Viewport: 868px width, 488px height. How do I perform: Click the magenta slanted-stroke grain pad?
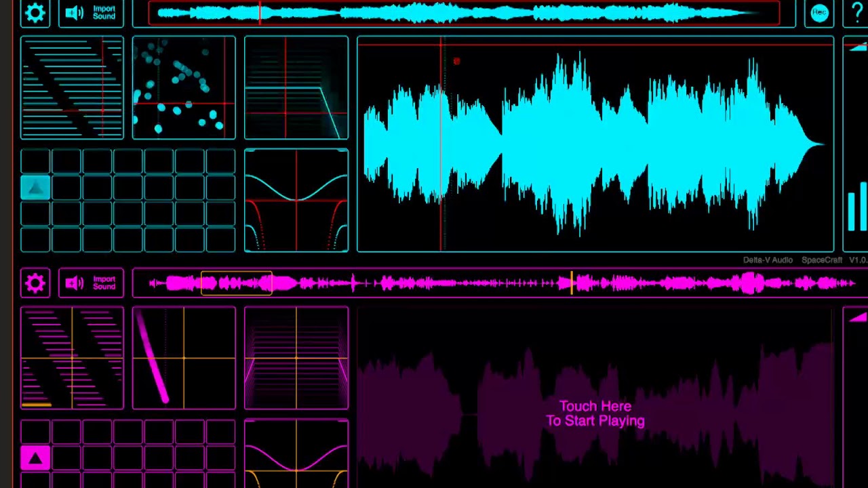pyautogui.click(x=184, y=358)
